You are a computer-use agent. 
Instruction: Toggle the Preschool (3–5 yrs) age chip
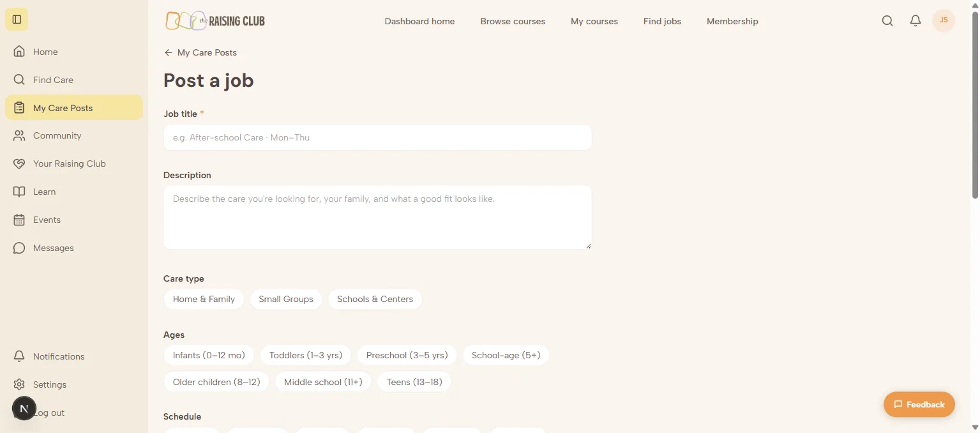(407, 355)
